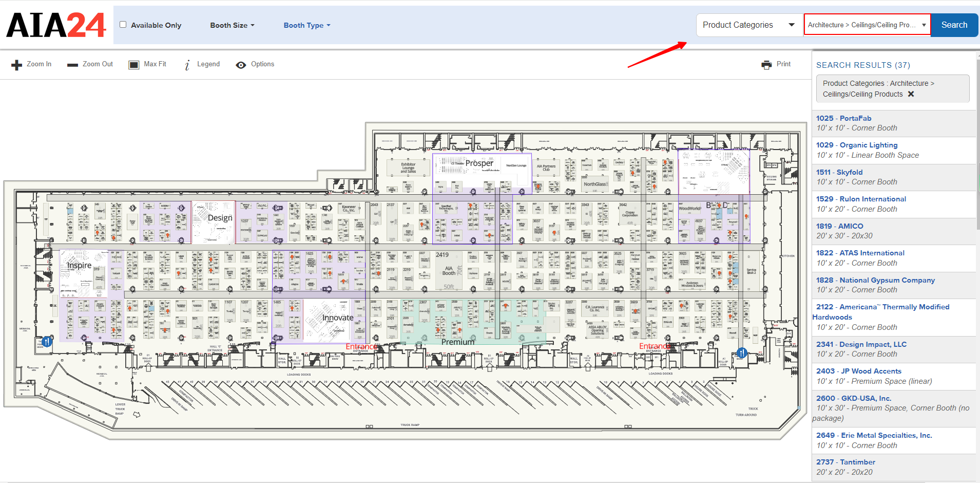Expand the Booth Size dropdown
The width and height of the screenshot is (980, 483).
click(x=232, y=25)
